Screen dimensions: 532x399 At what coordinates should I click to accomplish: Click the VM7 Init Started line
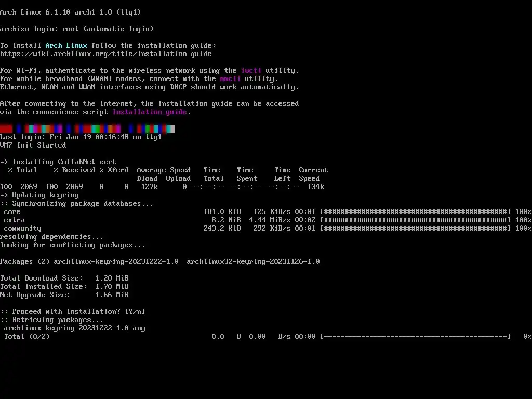pos(33,145)
